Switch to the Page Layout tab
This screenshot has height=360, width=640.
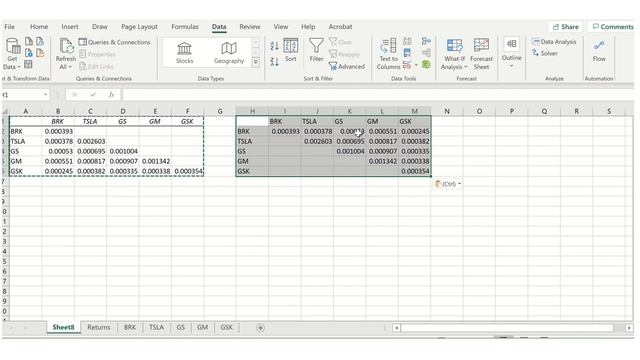click(x=139, y=27)
